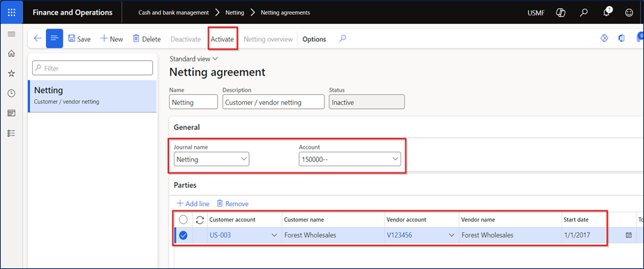
Task: Open Modules list icon in sidebar
Action: (11, 133)
